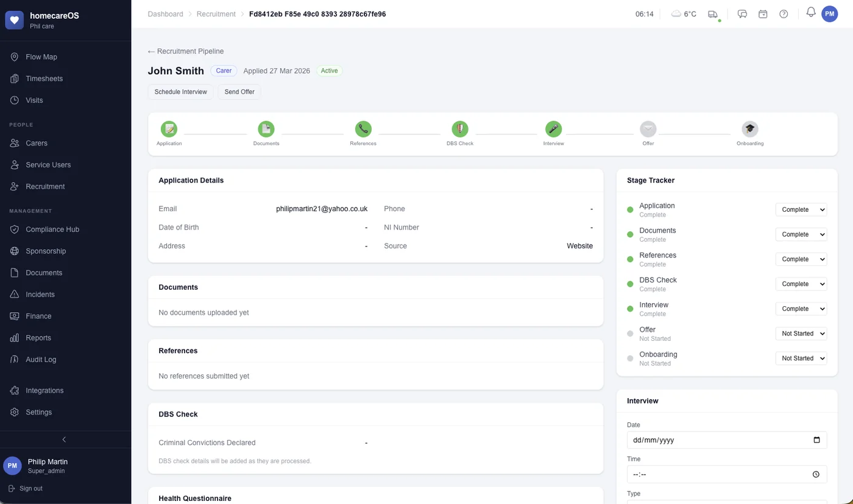Open the Offer stage status dropdown
This screenshot has width=853, height=504.
point(801,334)
